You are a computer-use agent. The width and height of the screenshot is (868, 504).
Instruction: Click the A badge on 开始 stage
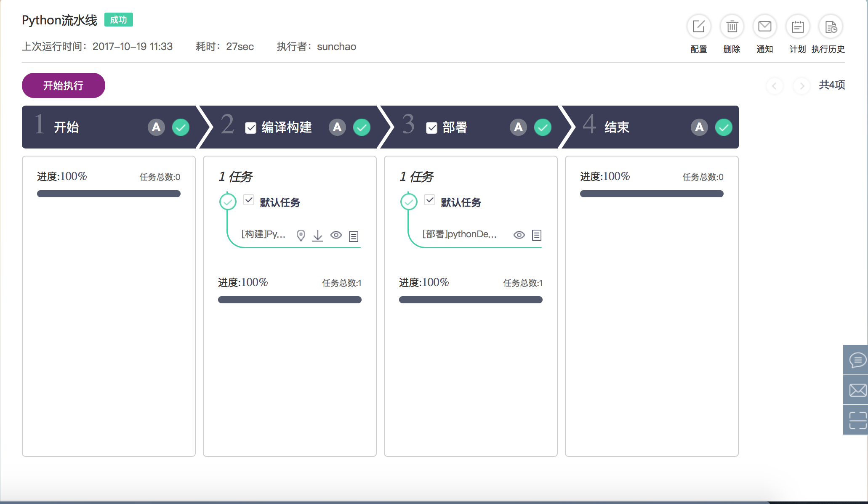coord(156,127)
